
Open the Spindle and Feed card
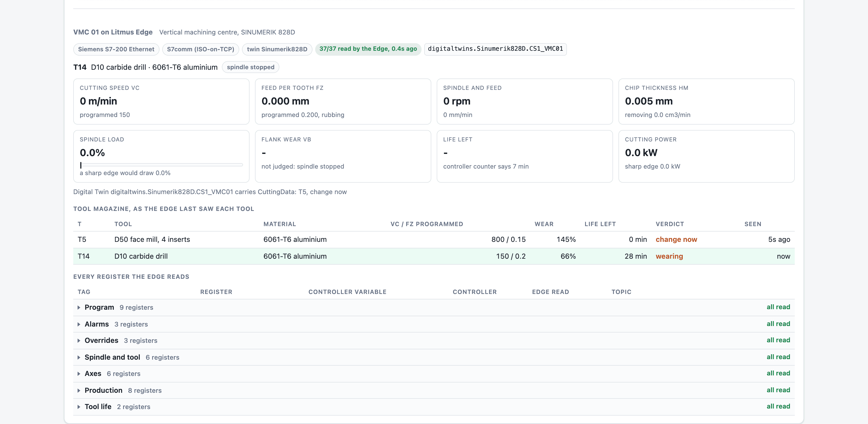coord(525,102)
